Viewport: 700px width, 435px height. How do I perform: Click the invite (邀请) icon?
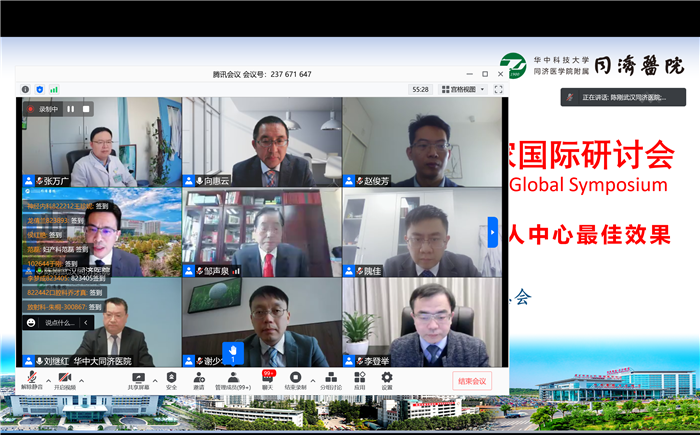click(198, 377)
